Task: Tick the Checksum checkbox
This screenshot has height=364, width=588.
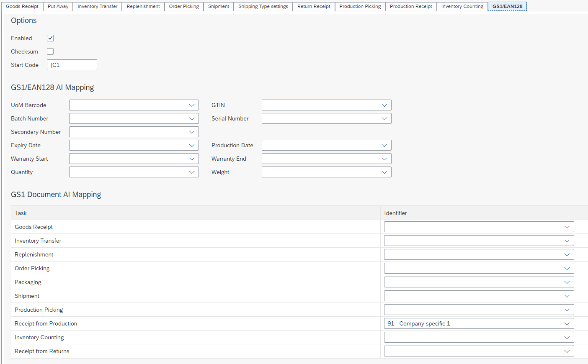Action: 50,51
